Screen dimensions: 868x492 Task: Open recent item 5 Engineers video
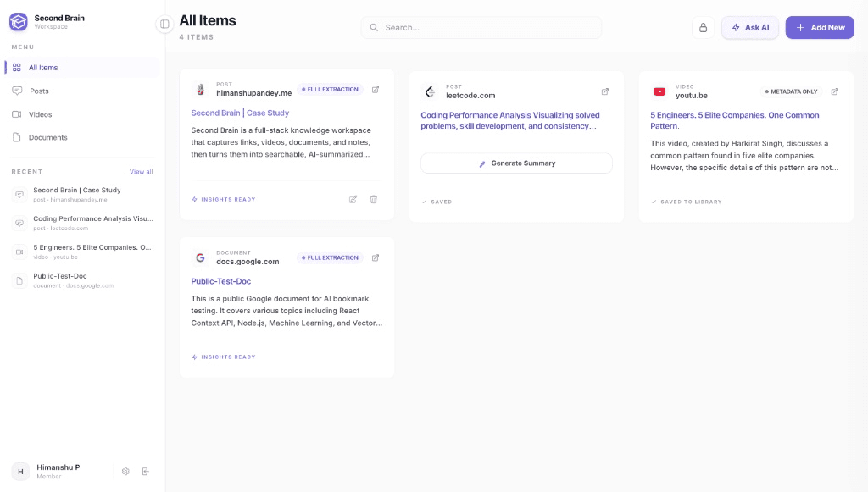click(x=82, y=252)
